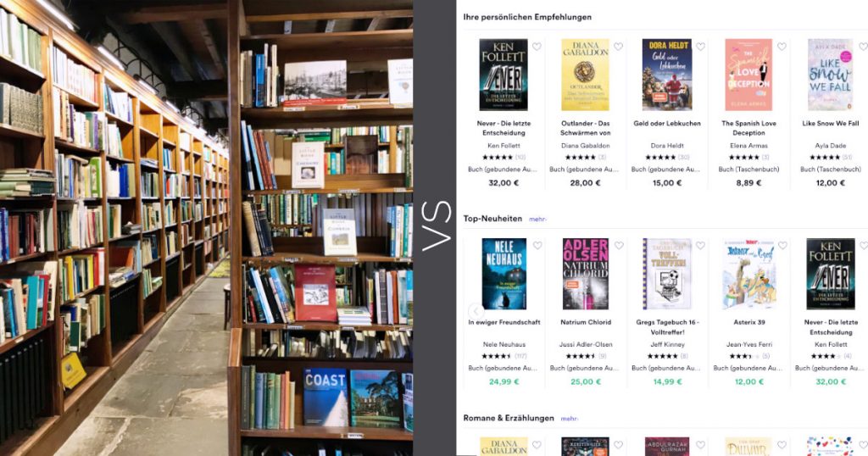This screenshot has height=456, width=868.
Task: Click heart icon beside Natrium Chlorid
Action: click(x=619, y=245)
